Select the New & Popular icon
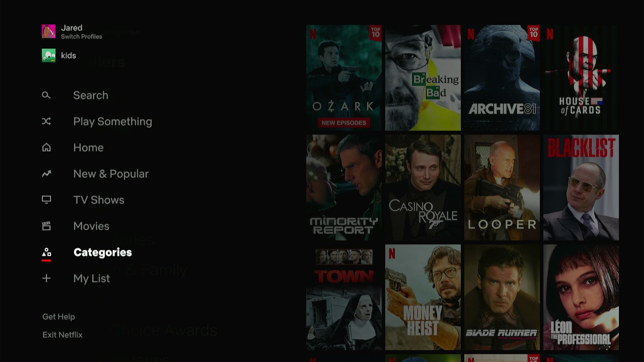The image size is (644, 362). [x=46, y=173]
